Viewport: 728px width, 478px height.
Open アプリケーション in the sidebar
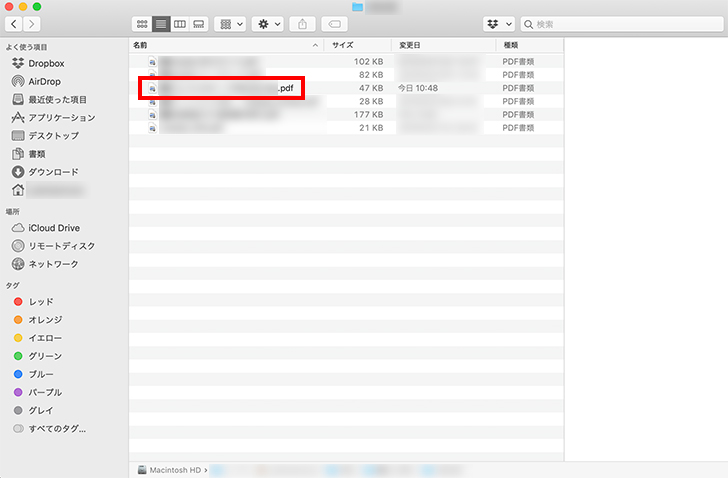(53, 117)
